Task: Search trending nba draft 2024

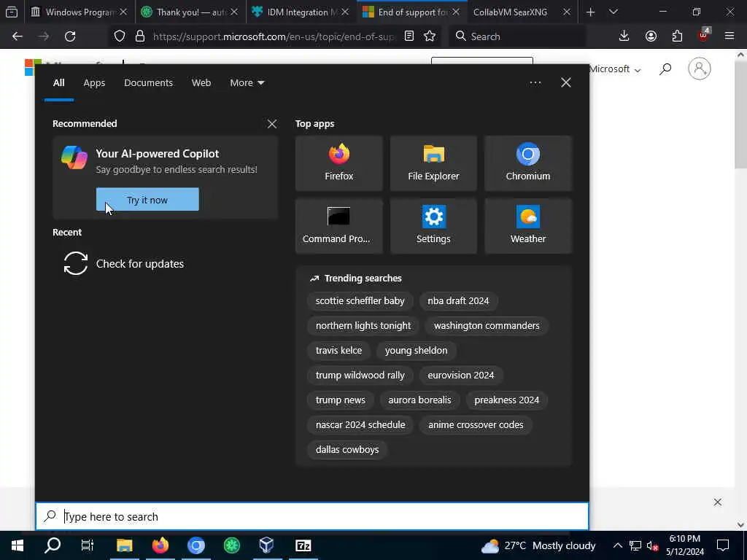Action: (458, 301)
